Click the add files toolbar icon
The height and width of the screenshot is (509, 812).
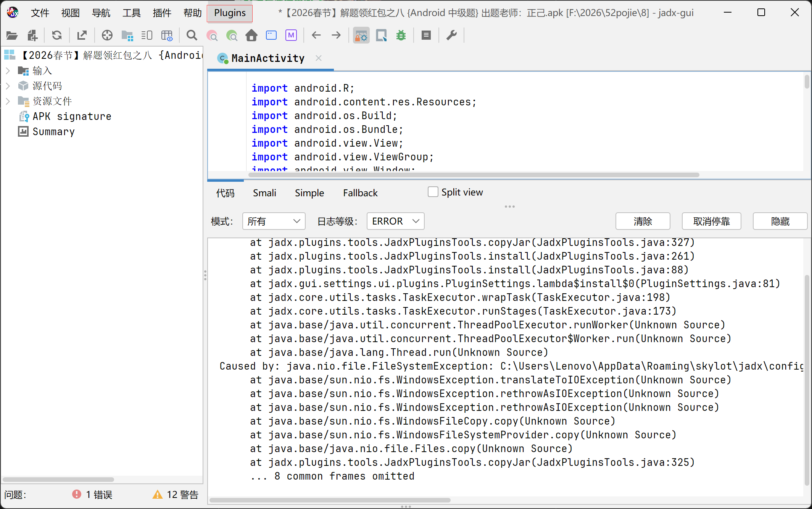(x=32, y=36)
